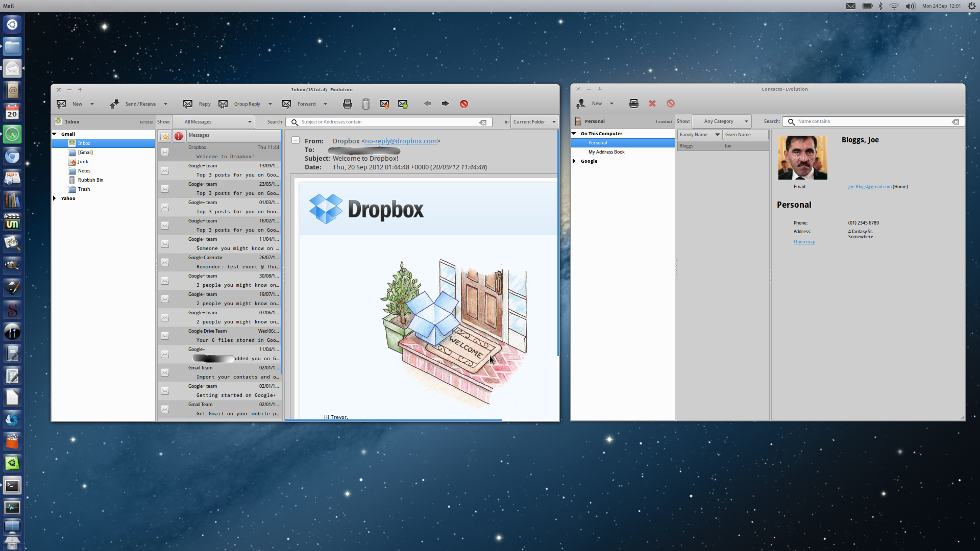Clear the contacts search field
980x551 pixels.
tap(955, 122)
